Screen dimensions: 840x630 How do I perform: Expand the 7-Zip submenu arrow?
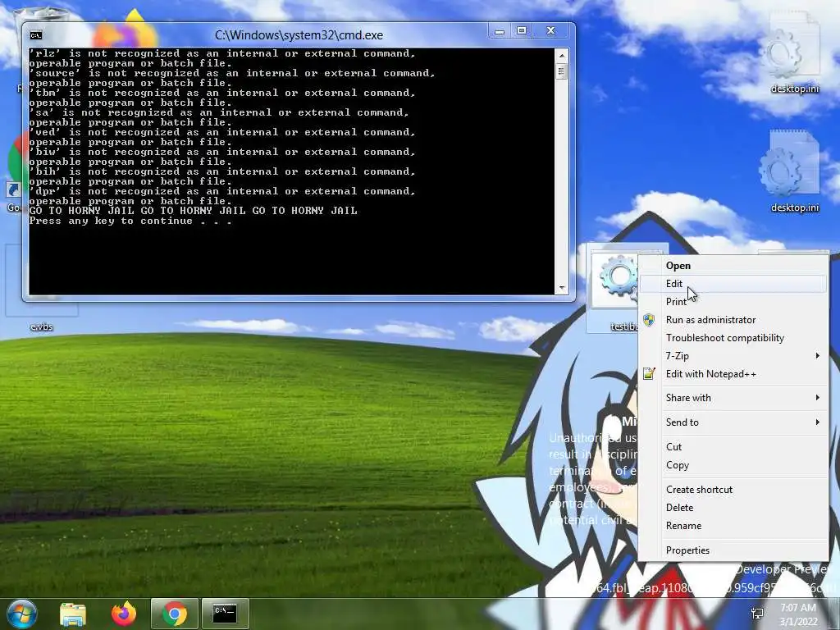[x=818, y=356]
